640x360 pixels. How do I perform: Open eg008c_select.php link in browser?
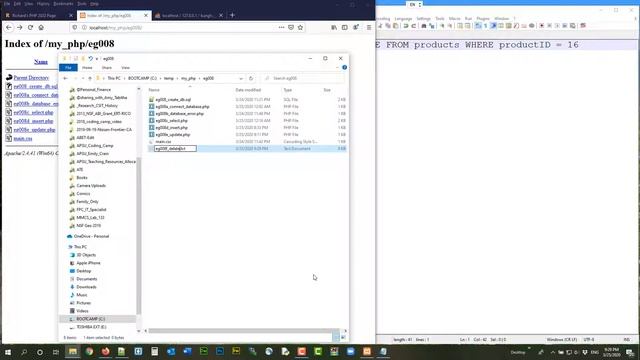coord(33,112)
